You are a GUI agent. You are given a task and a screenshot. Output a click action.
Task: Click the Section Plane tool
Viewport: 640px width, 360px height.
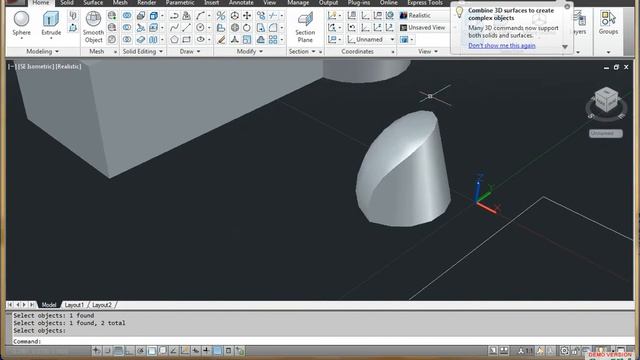[x=305, y=27]
